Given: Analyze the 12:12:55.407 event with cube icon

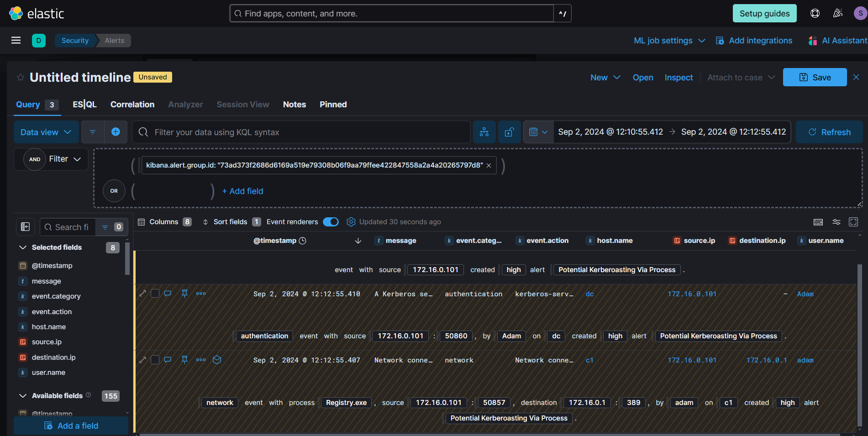Looking at the screenshot, I should [217, 360].
